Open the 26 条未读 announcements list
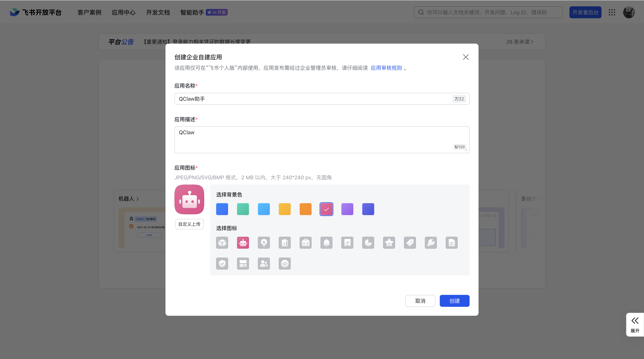Screen dimensions: 644x359 pyautogui.click(x=519, y=42)
